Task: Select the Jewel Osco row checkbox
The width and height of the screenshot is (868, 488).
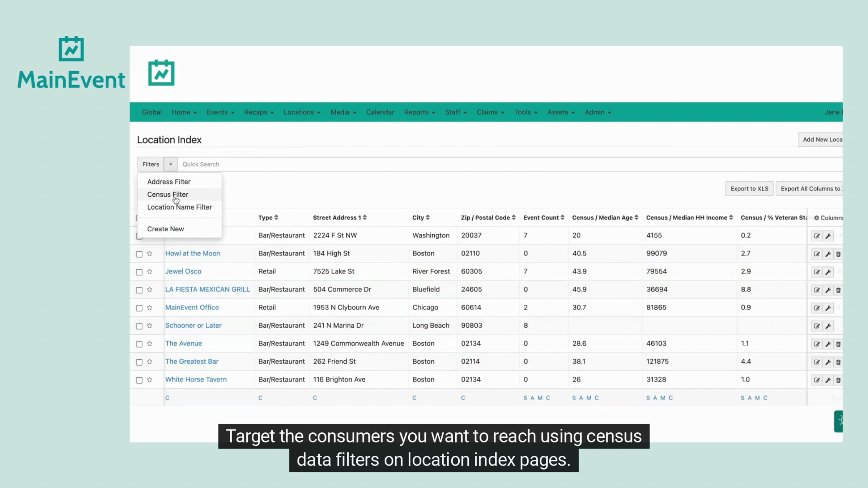Action: pos(139,272)
